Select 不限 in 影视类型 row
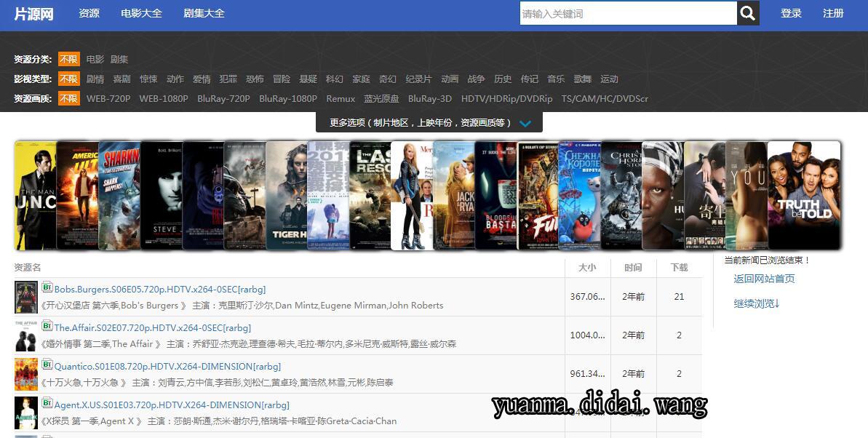This screenshot has width=868, height=438. coord(68,79)
